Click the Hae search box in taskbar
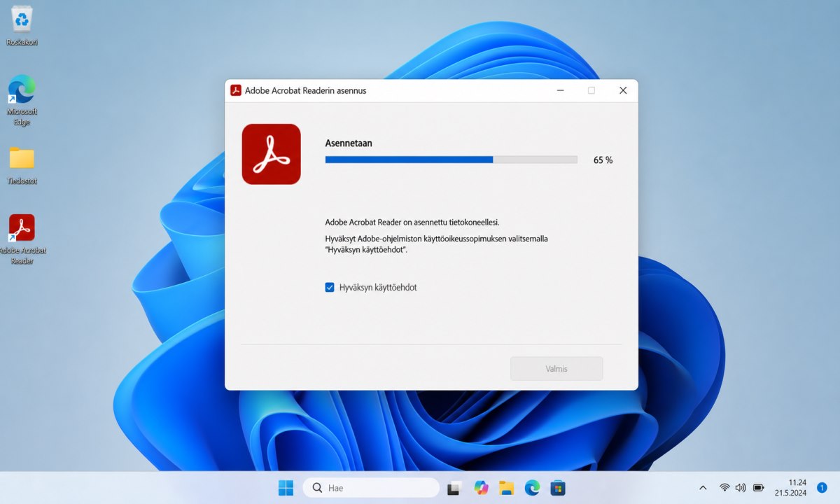Image resolution: width=840 pixels, height=504 pixels. pyautogui.click(x=371, y=488)
